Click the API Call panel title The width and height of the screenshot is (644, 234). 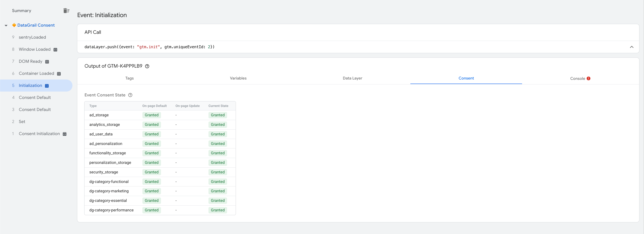pyautogui.click(x=93, y=32)
